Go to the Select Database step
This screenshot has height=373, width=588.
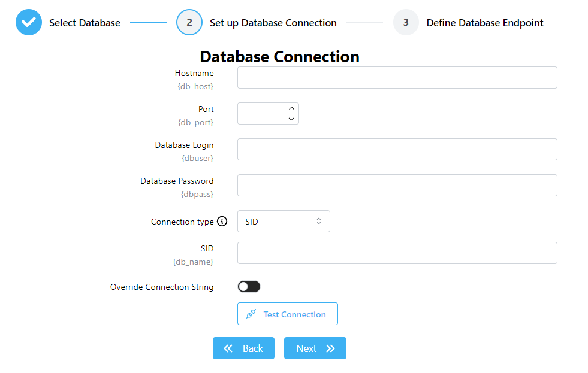[85, 23]
